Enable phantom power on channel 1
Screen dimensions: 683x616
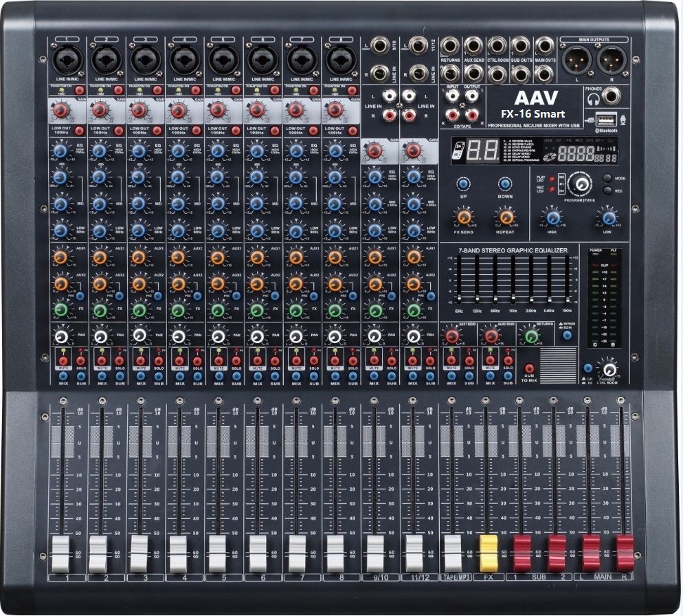point(79,89)
